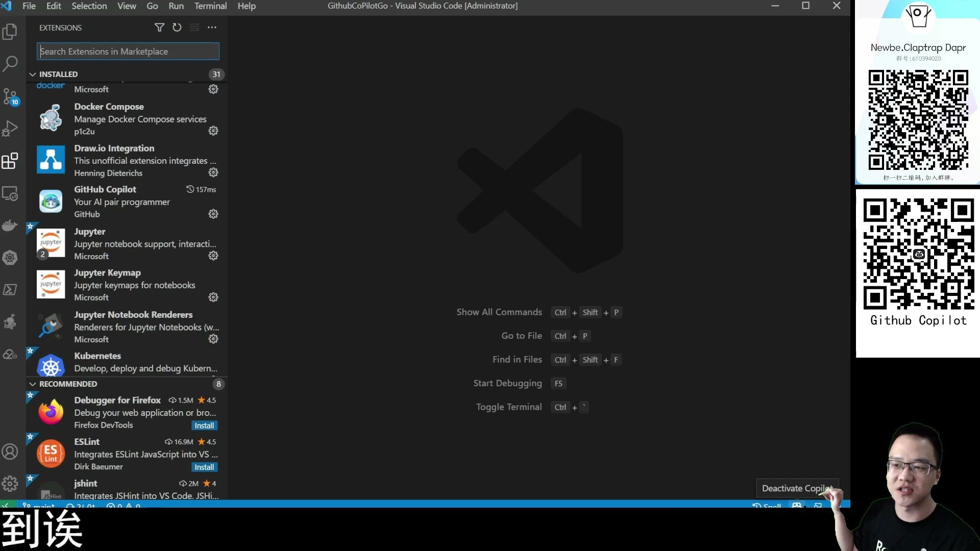Open Extensions Views and More Actions menu
The height and width of the screenshot is (551, 980).
click(x=212, y=28)
